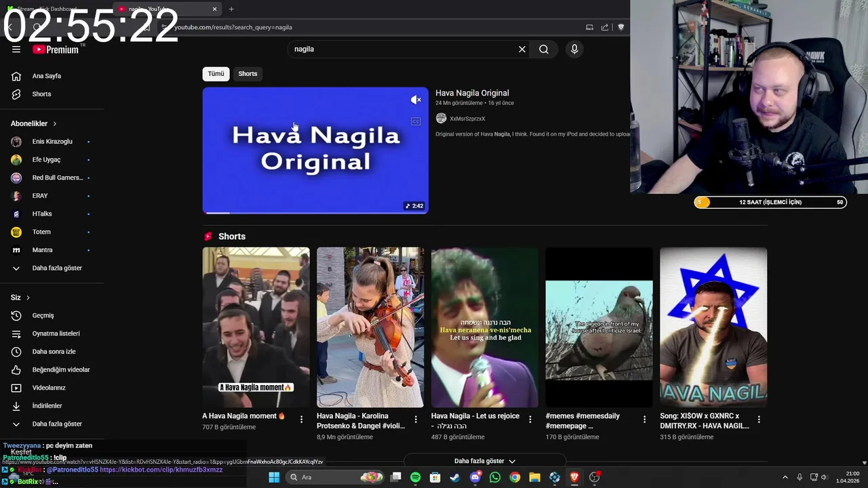Click the YouTube Premium logo
This screenshot has width=868, height=488.
(56, 49)
